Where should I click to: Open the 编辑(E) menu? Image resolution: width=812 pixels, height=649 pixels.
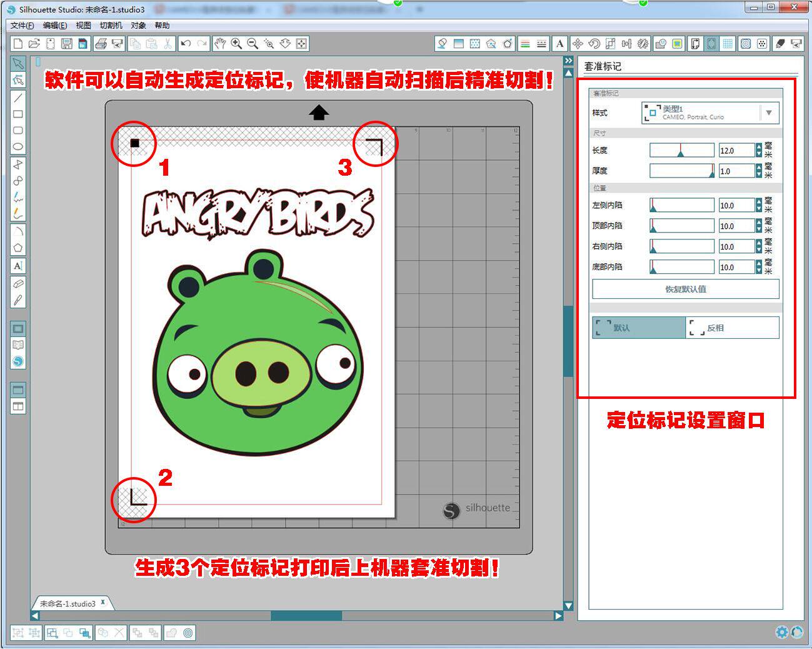[55, 26]
